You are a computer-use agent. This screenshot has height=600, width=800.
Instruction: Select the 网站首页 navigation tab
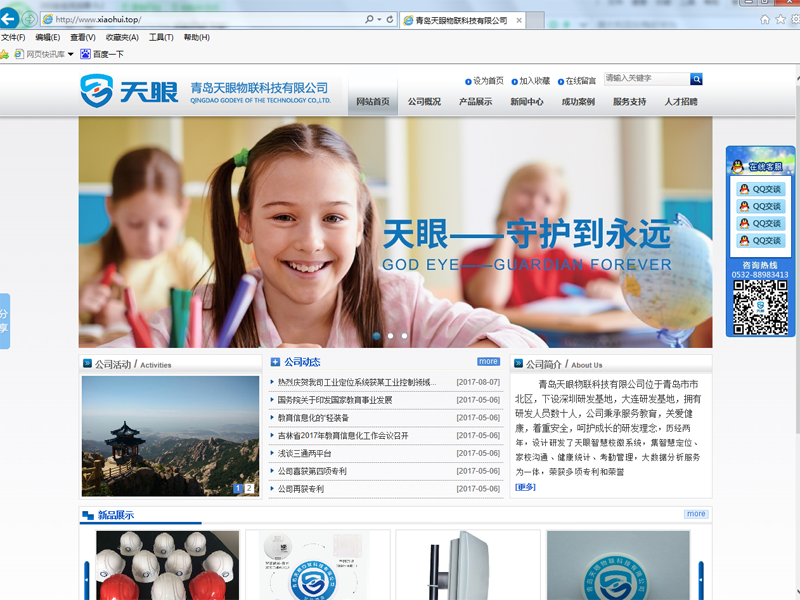[x=372, y=102]
